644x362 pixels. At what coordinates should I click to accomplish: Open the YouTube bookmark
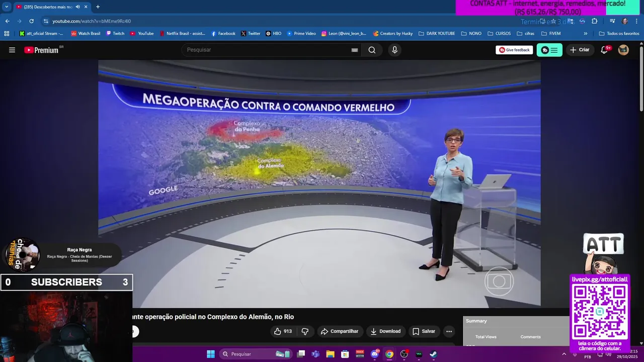(142, 34)
